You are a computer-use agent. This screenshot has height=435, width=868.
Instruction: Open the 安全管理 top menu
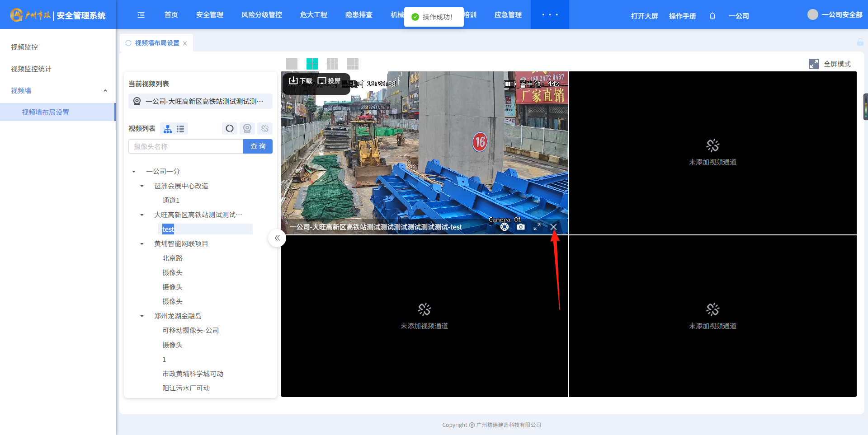coord(209,15)
